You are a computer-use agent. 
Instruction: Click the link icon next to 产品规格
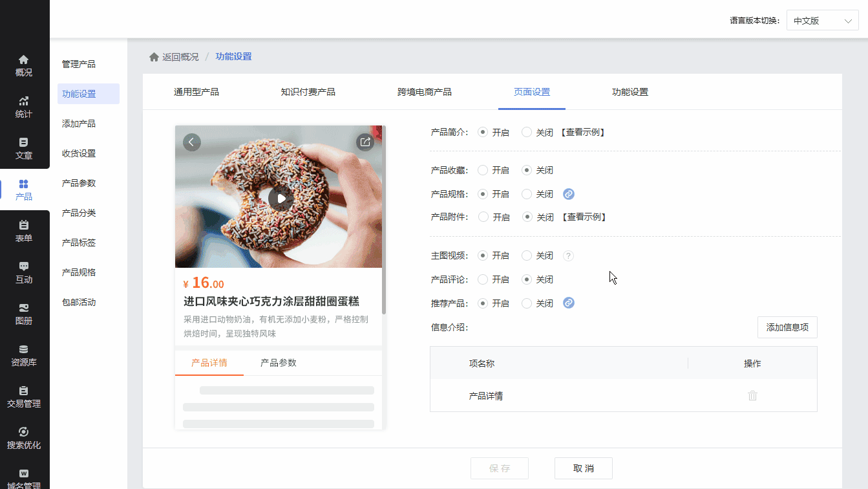point(569,194)
